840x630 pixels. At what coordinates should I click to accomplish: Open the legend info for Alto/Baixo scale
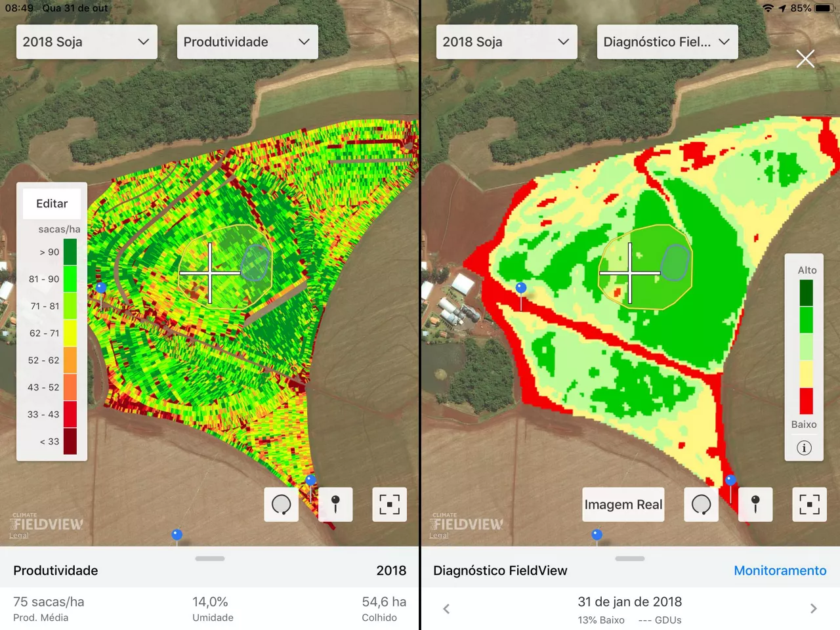804,448
